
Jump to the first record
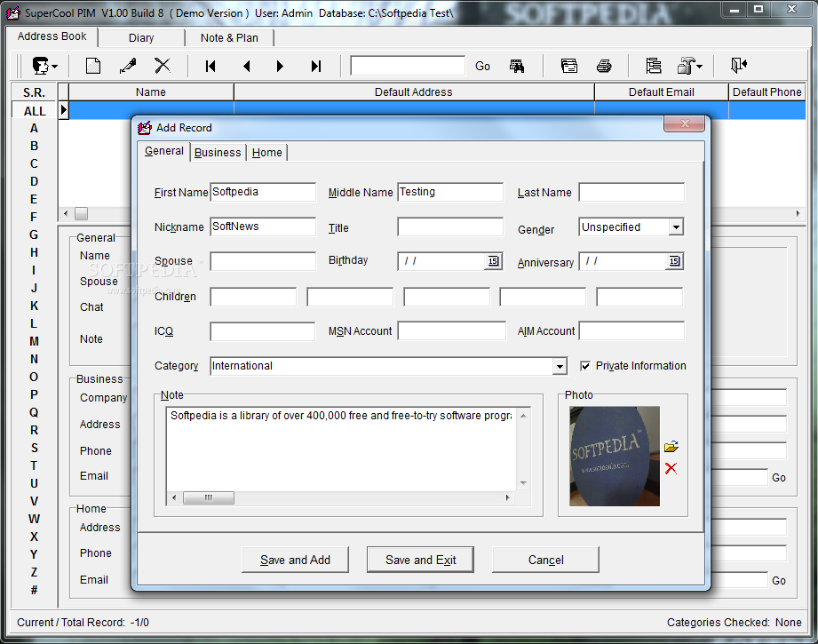(x=210, y=66)
